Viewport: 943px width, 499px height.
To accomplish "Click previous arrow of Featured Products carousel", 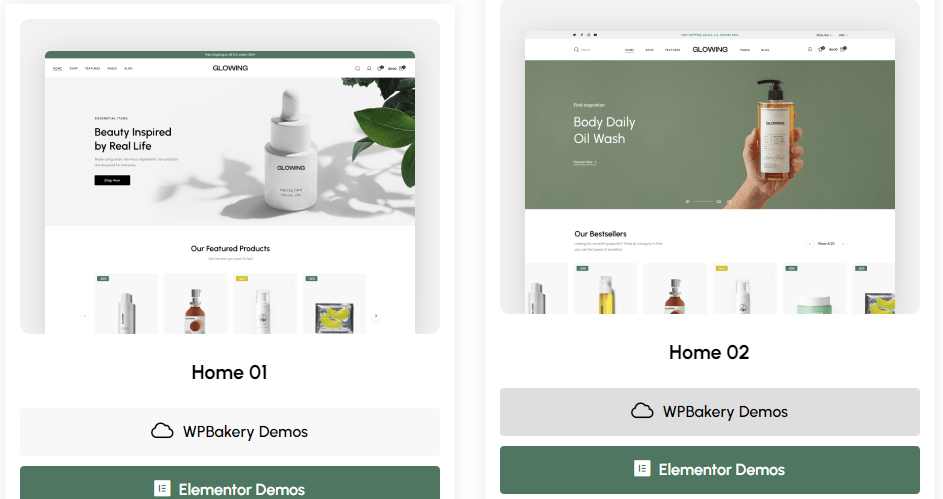I will (x=85, y=316).
